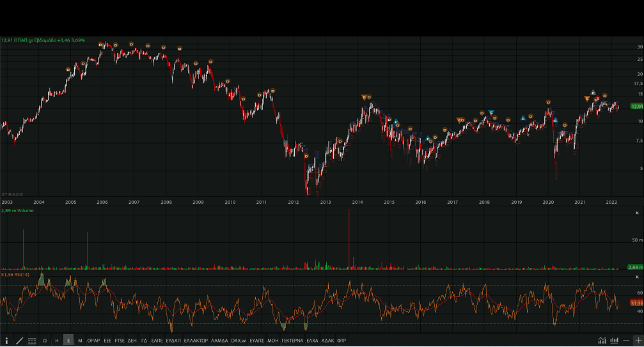644x347 pixels.
Task: Open the ΟΡΑΡ symbol tab
Action: (x=94, y=341)
